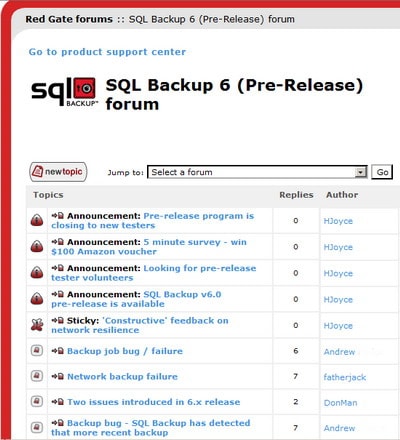Click the red announcement icon beside '5 minute survey'
Screen dimensions: 400x440
[37, 246]
